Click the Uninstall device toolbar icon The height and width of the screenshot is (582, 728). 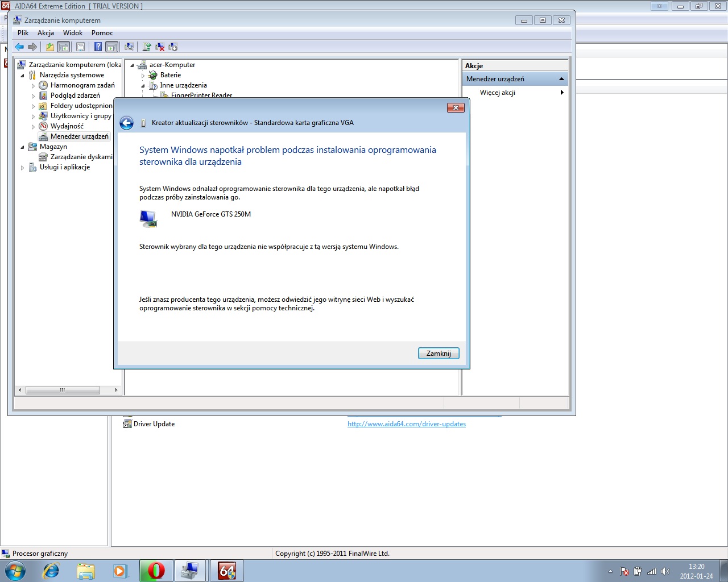coord(160,47)
